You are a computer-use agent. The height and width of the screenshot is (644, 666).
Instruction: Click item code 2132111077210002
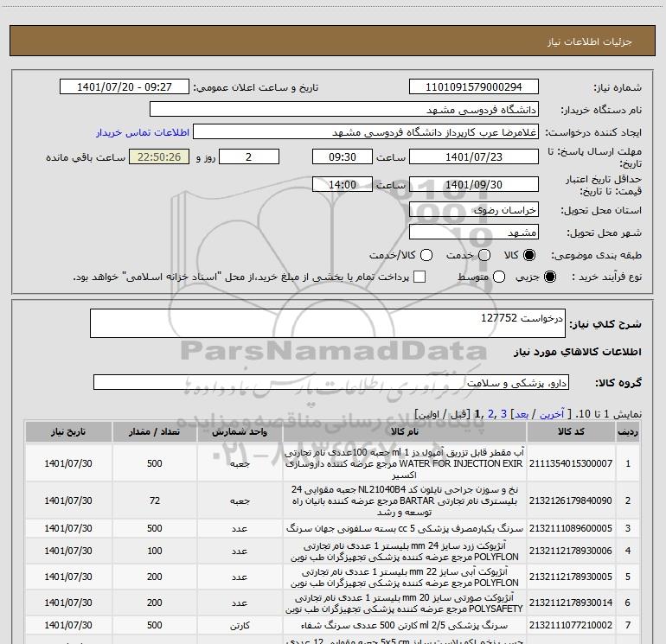click(571, 625)
